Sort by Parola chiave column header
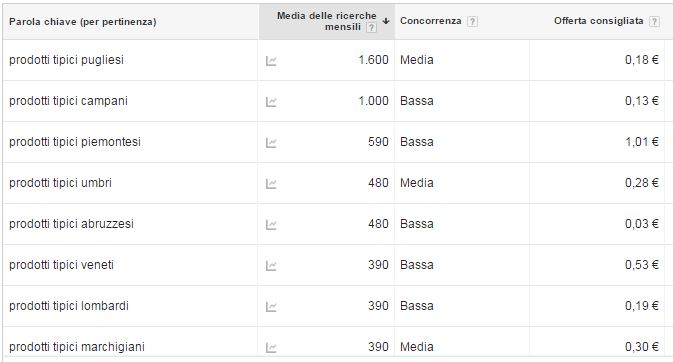The height and width of the screenshot is (362, 673). coord(83,22)
